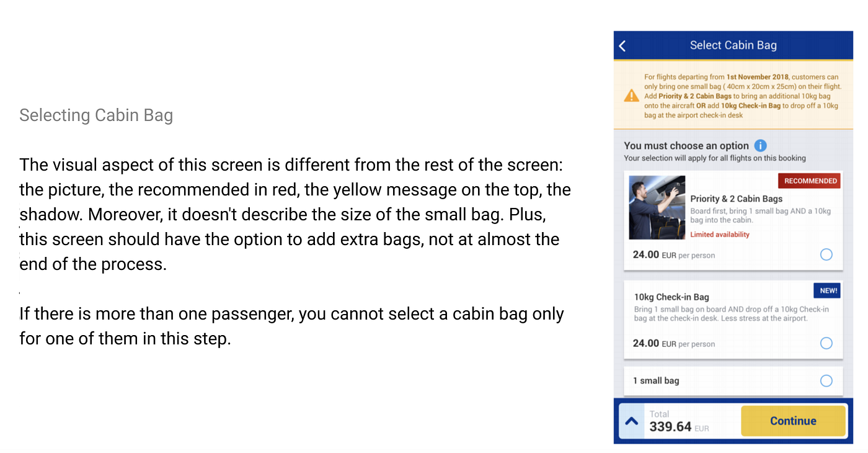Open the overhead locker photo thumbnail

pos(657,208)
